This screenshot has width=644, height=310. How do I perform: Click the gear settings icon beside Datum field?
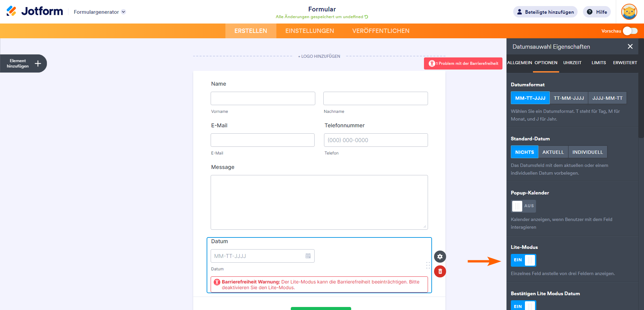(x=440, y=257)
